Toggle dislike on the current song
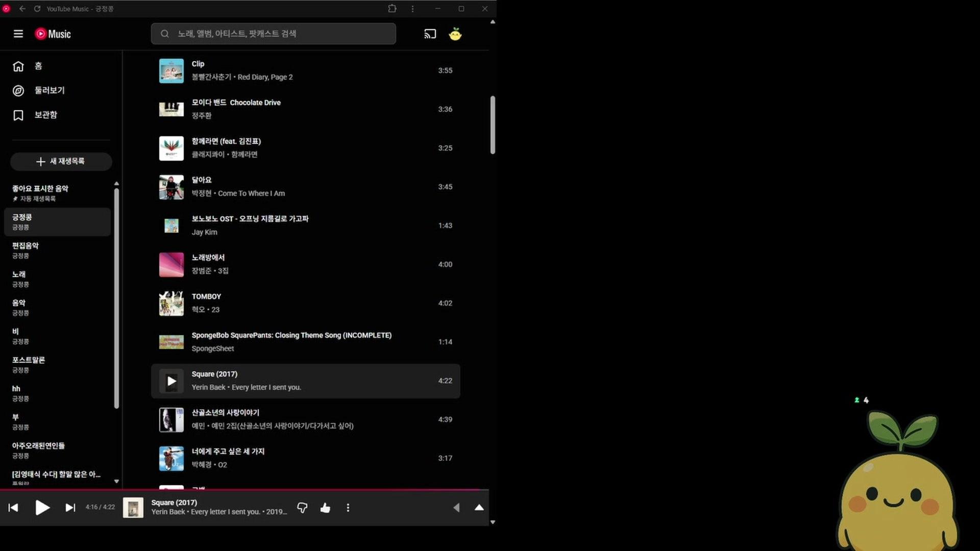 click(302, 508)
